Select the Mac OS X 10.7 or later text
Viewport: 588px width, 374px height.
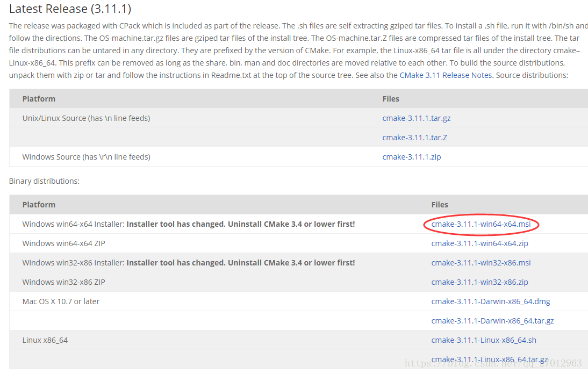(61, 301)
